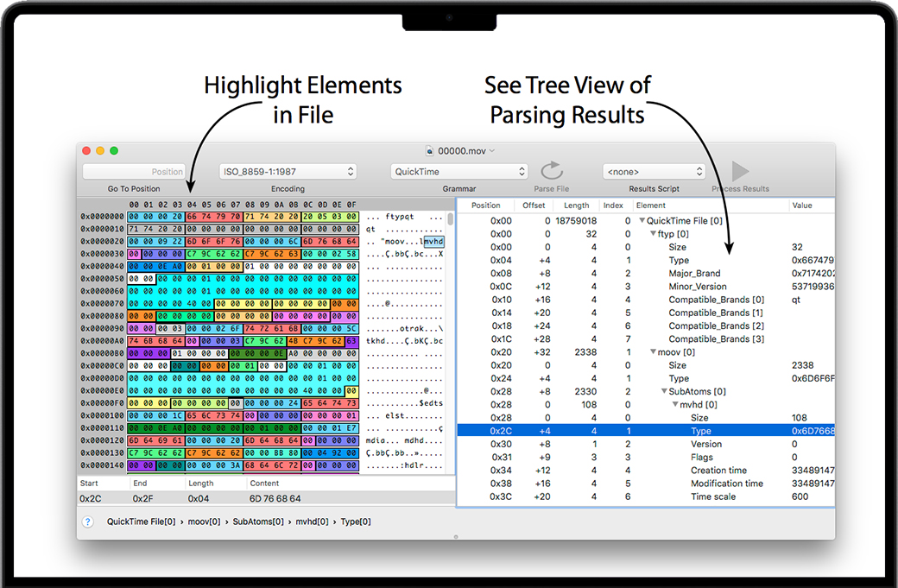This screenshot has width=898, height=588.
Task: Collapse the ftyp [0] disclosure triangle
Action: [653, 234]
